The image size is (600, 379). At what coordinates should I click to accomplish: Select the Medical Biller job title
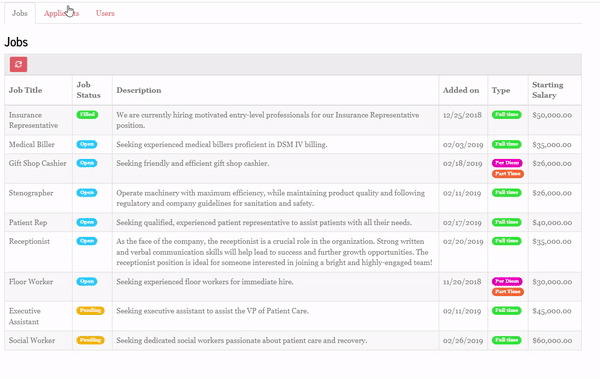coord(32,145)
